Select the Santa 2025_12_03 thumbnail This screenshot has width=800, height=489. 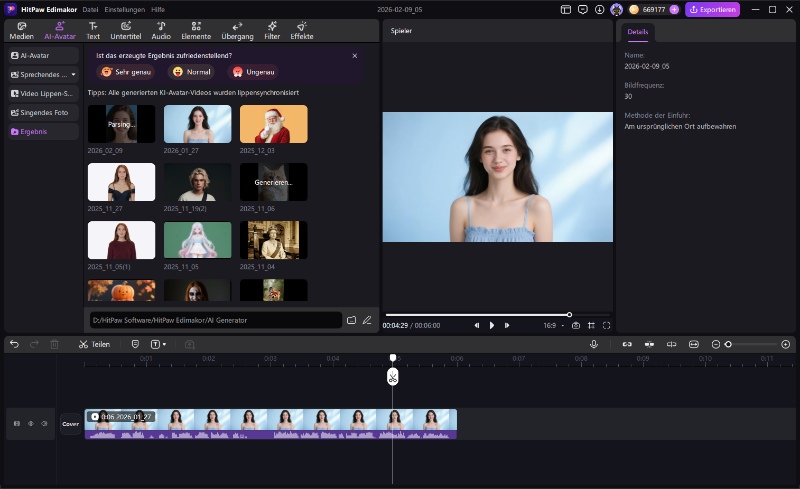click(273, 124)
